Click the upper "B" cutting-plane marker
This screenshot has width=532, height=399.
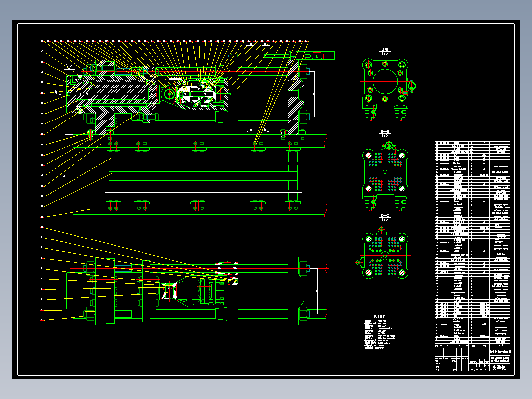[x=266, y=44]
